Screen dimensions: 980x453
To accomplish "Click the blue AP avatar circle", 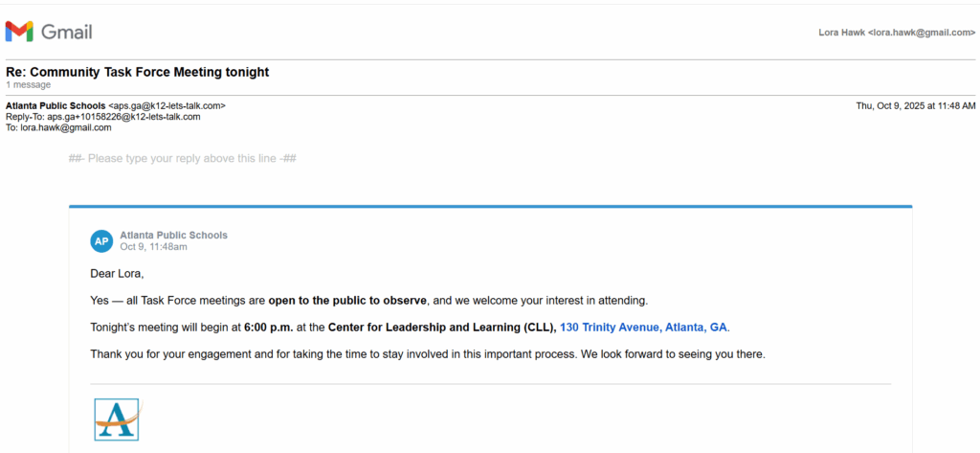I will (101, 241).
